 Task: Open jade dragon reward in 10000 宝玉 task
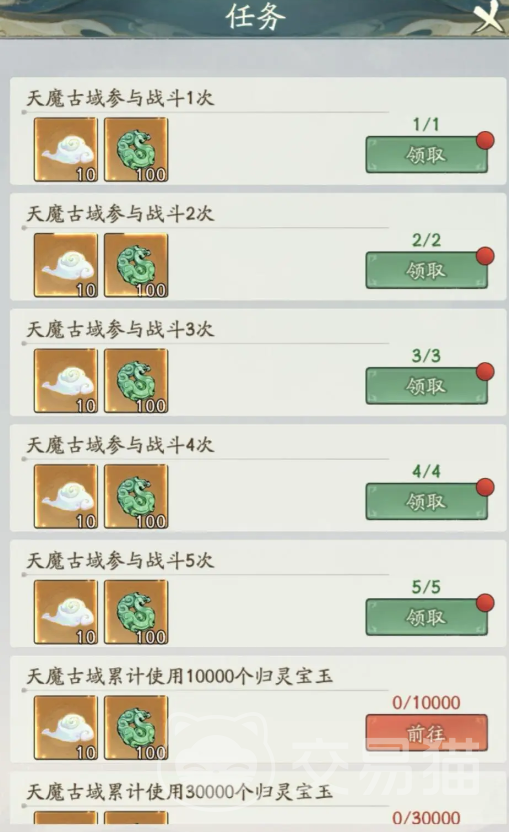tap(136, 728)
